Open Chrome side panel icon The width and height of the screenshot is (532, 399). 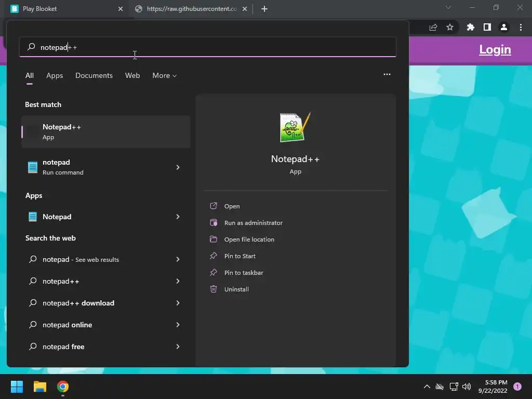pos(487,27)
